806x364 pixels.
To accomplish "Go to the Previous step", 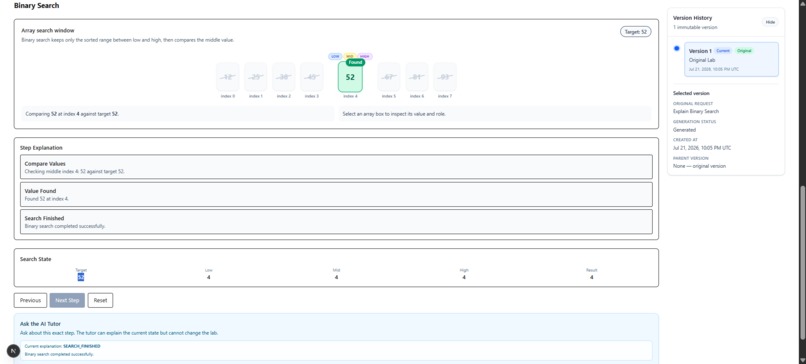I will coord(30,300).
